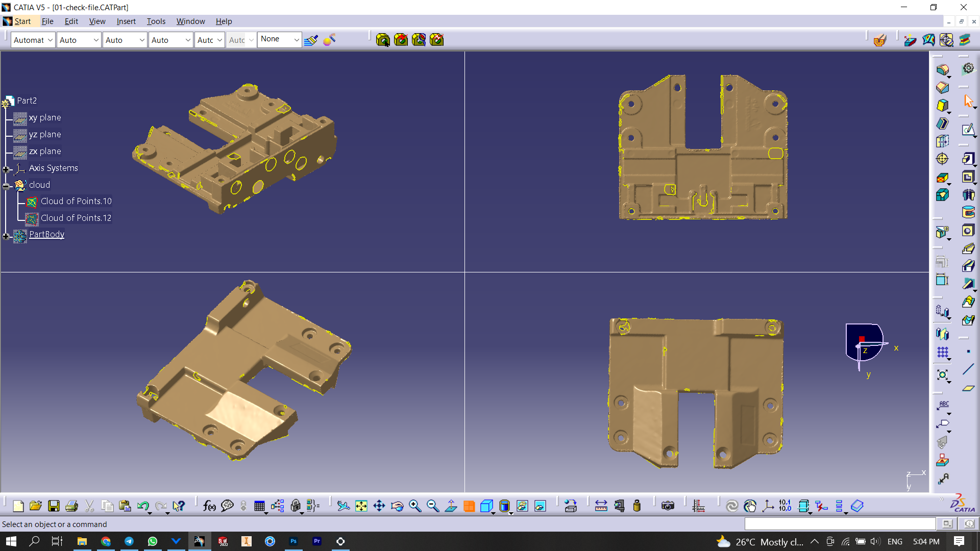Select the yz plane tree item
The width and height of the screenshot is (980, 551).
[45, 134]
